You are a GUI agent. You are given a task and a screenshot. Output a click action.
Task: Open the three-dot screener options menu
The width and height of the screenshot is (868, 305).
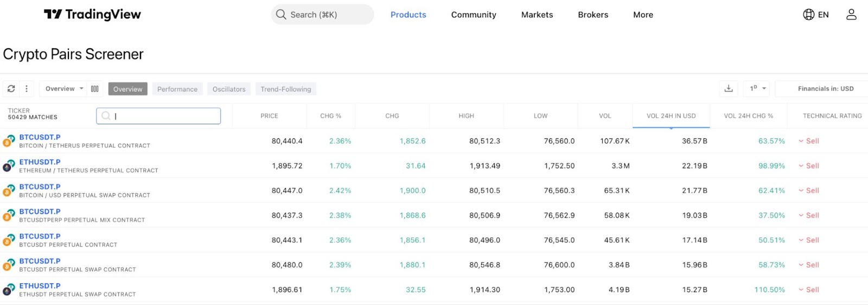click(27, 88)
